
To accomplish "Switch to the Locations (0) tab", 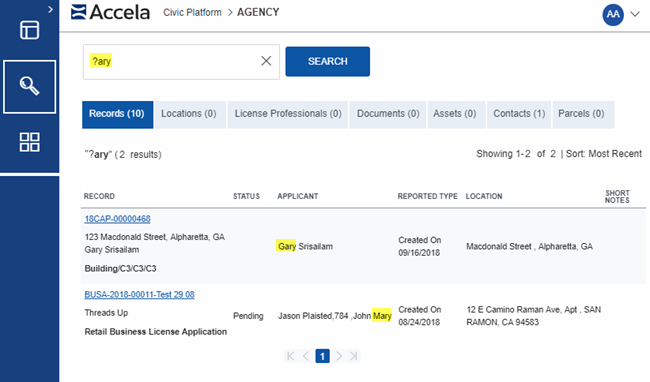I will [190, 114].
